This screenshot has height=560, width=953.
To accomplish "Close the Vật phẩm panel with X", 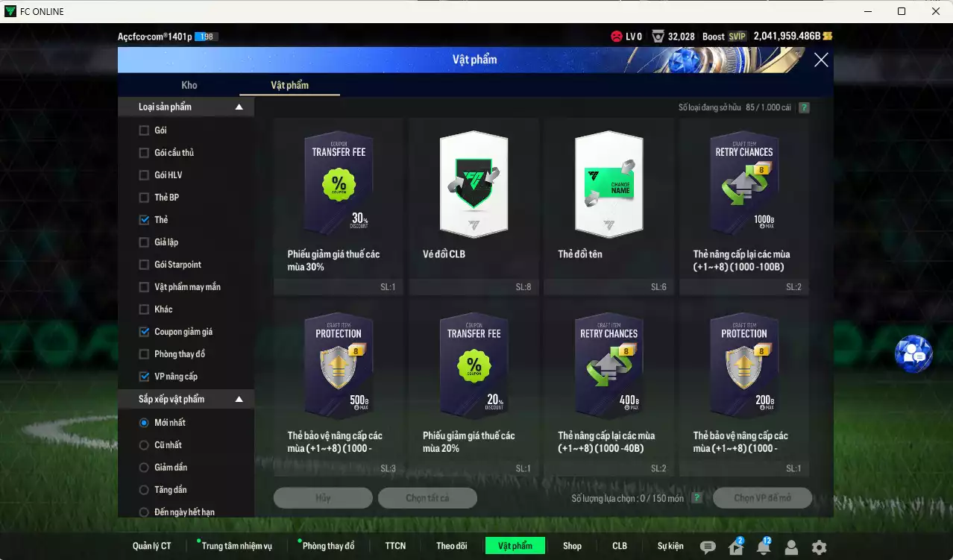I will click(821, 60).
